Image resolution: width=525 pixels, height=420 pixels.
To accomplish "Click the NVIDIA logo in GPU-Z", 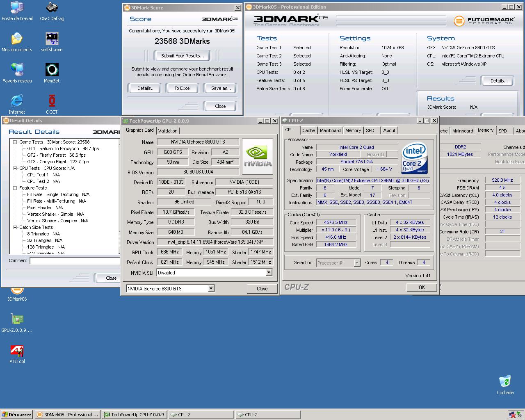I will [258, 156].
